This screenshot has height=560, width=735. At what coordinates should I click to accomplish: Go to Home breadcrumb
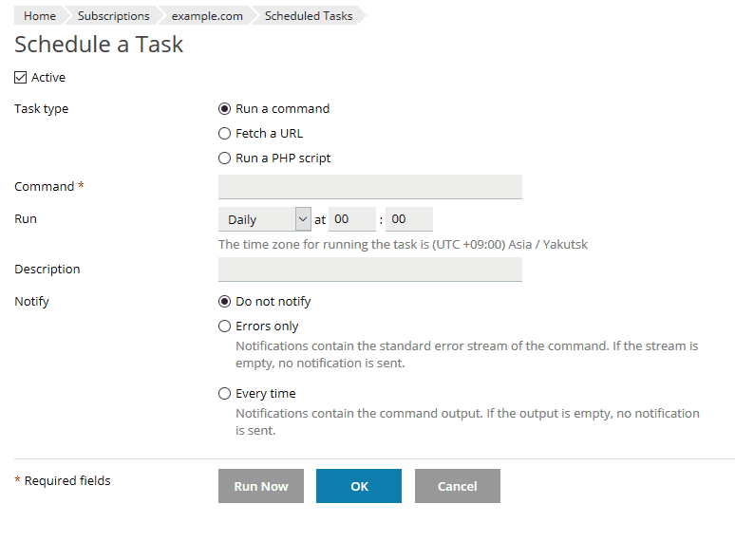pyautogui.click(x=40, y=16)
